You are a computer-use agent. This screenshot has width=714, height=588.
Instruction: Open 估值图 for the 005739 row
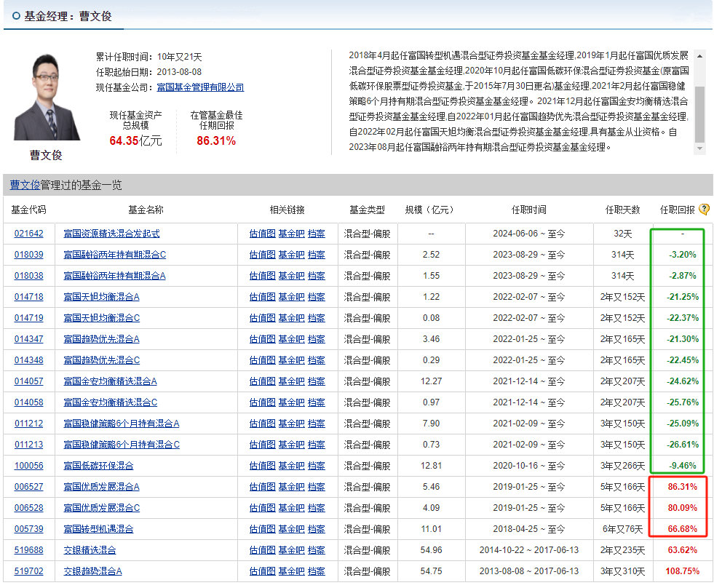tap(262, 529)
